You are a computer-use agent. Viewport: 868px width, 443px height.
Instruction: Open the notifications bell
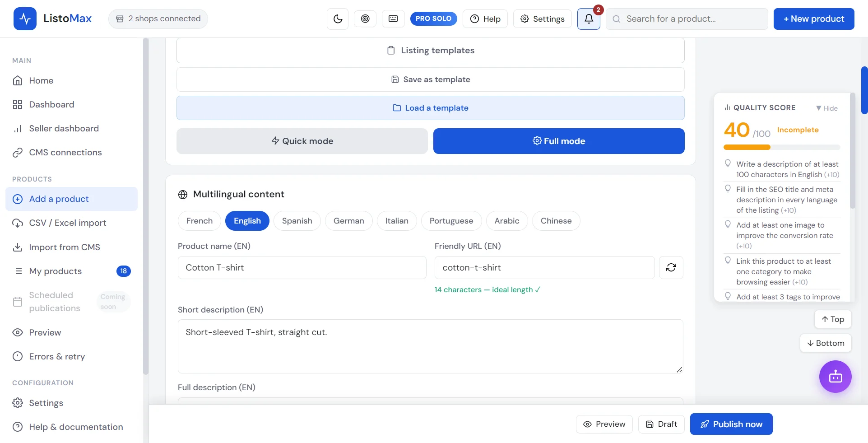589,19
